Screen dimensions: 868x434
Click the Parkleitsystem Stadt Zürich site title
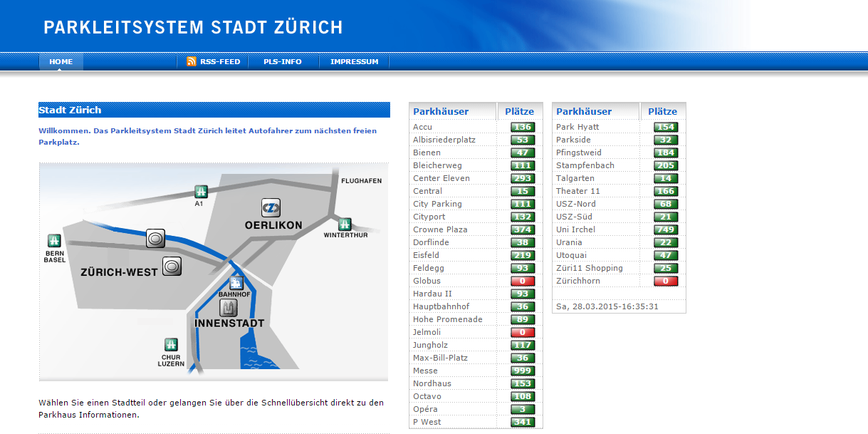click(193, 28)
